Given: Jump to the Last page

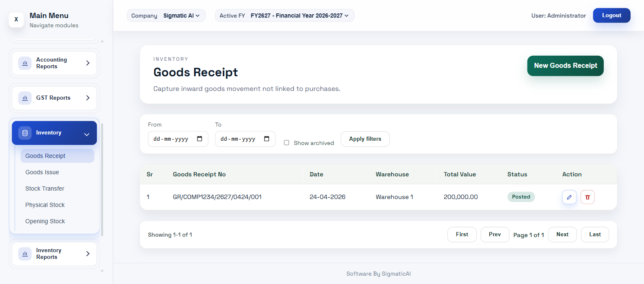Looking at the screenshot, I should [x=595, y=235].
